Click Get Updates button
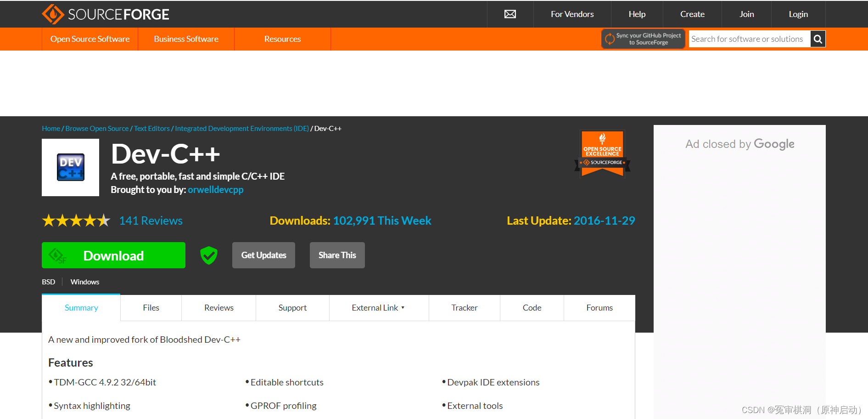 point(263,255)
